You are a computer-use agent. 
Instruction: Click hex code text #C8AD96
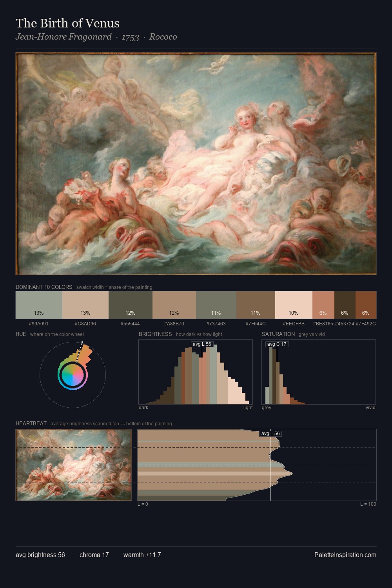[x=85, y=324]
